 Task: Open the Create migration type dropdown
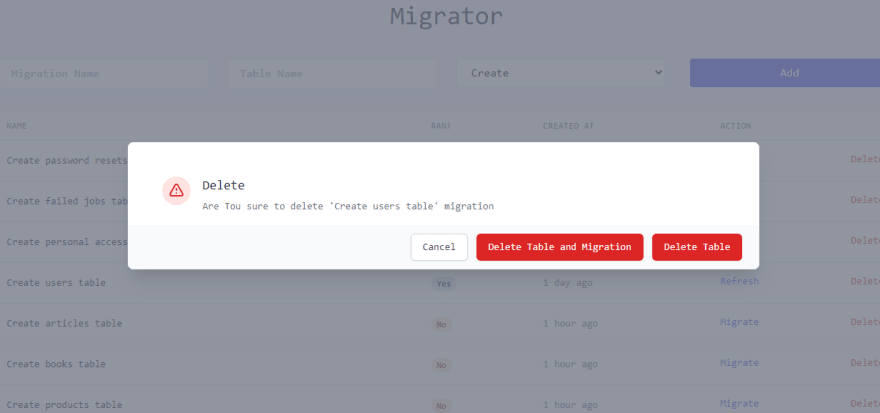(x=561, y=73)
